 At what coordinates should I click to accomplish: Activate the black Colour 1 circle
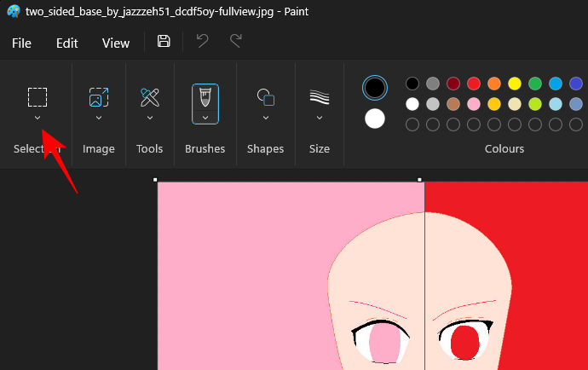(x=375, y=87)
